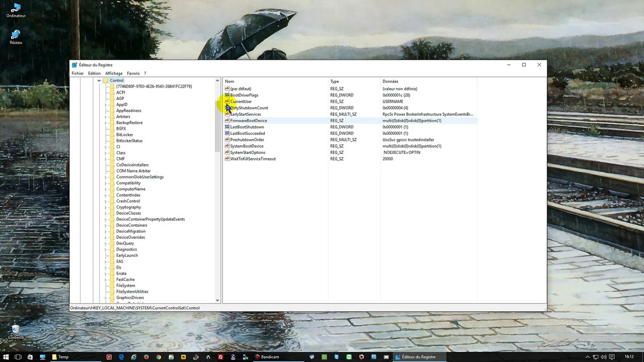This screenshot has width=644, height=362.
Task: Select the PreshutdownOrder value icon
Action: [x=227, y=140]
